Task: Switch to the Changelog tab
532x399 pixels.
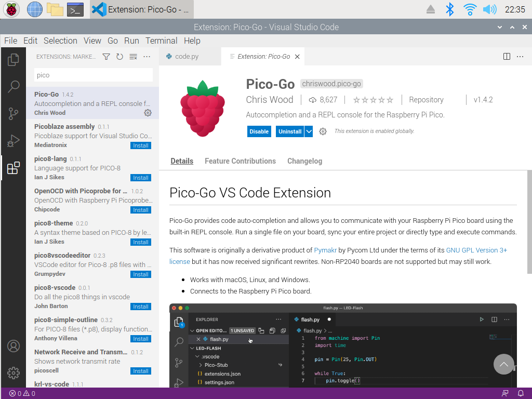Action: tap(304, 161)
